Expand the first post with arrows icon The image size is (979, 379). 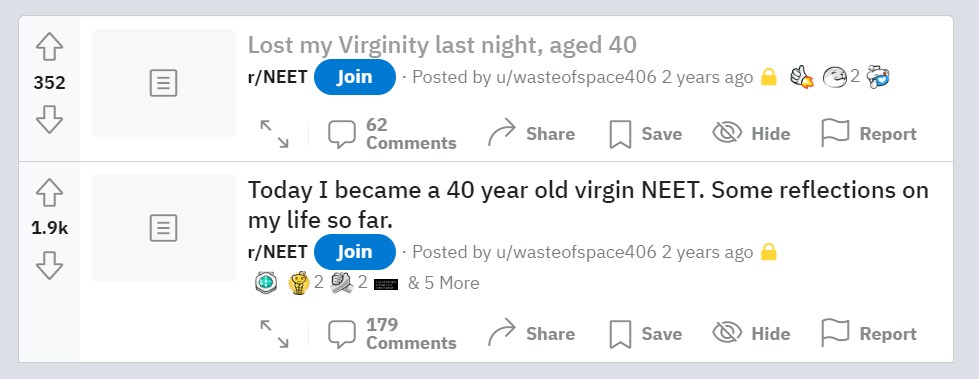(275, 134)
